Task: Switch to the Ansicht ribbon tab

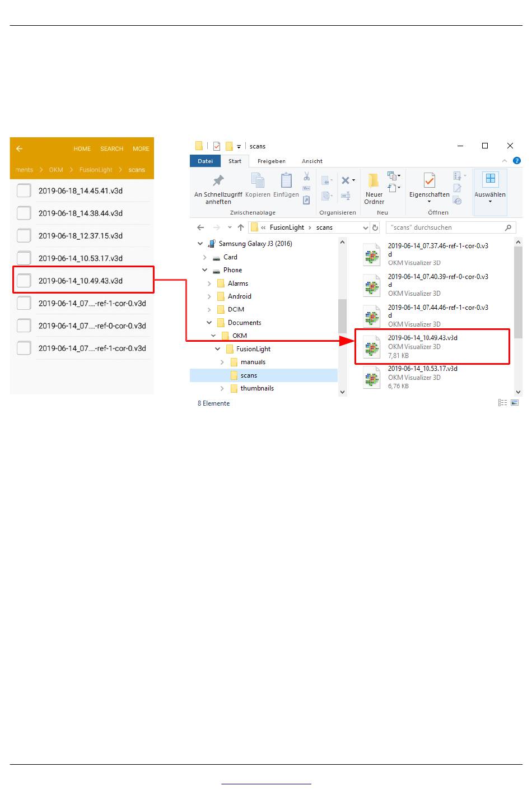Action: click(312, 161)
